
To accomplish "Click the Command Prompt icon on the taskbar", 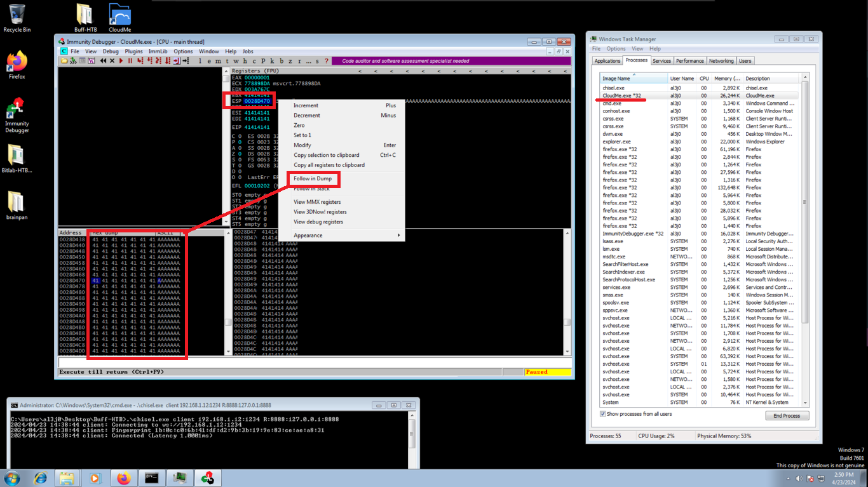I will click(x=151, y=478).
